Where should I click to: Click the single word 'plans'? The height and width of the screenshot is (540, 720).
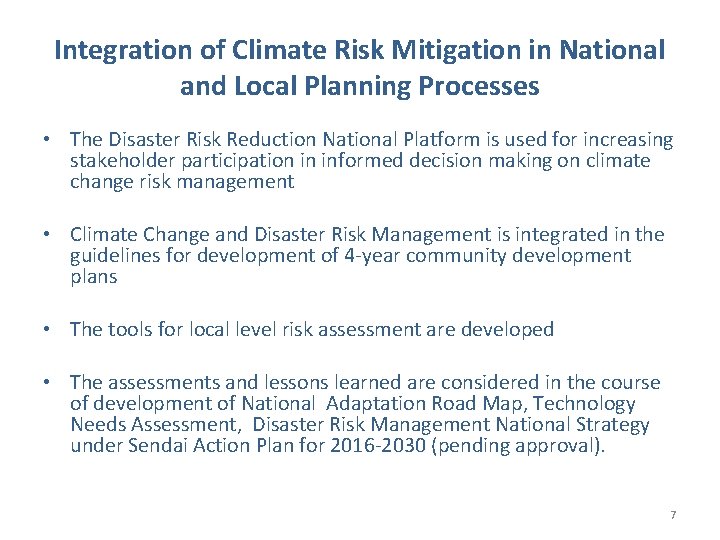coord(93,277)
